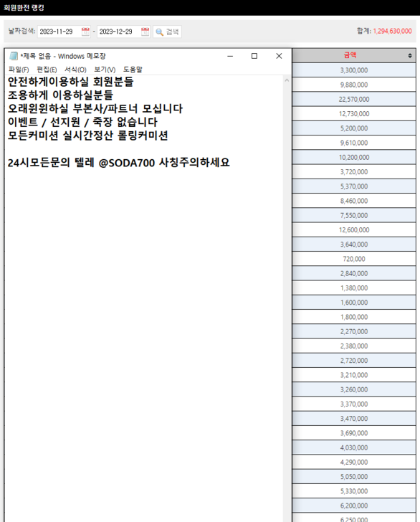Click Notepad scrollbar up arrow
420x522 pixels.
[287, 80]
